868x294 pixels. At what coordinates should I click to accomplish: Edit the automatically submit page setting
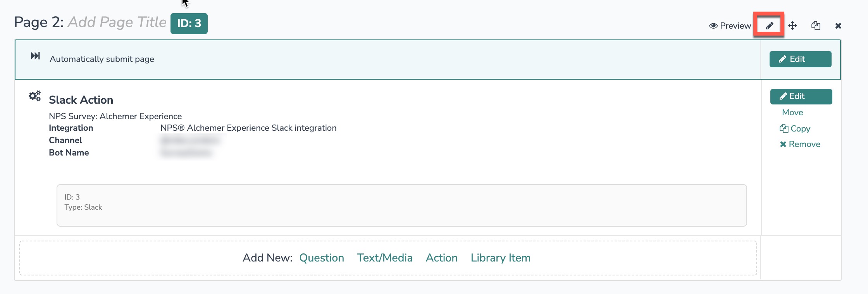pos(800,59)
